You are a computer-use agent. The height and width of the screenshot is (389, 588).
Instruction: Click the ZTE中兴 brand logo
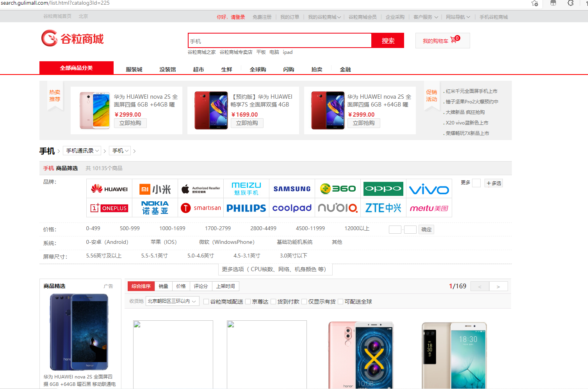point(383,208)
